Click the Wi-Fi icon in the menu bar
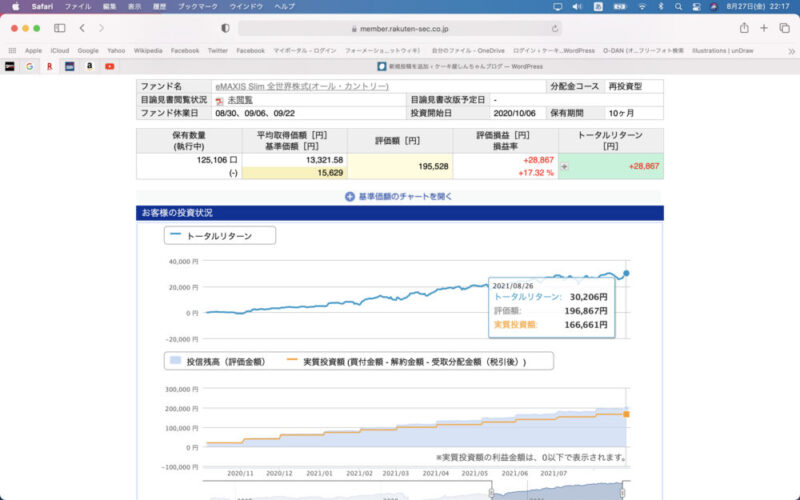This screenshot has width=800, height=500. click(642, 7)
